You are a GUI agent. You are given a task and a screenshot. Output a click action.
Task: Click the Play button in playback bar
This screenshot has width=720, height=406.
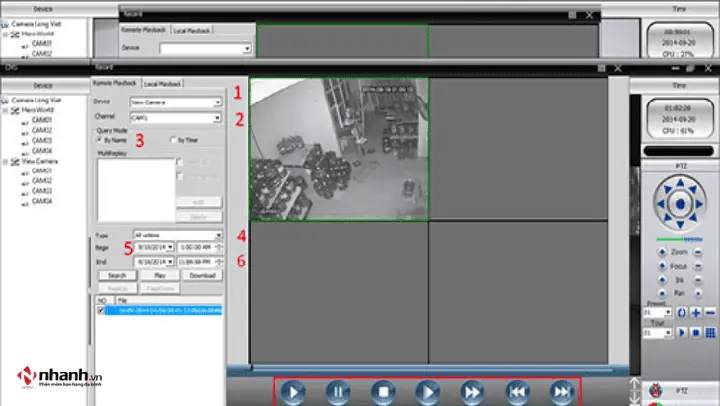point(296,392)
